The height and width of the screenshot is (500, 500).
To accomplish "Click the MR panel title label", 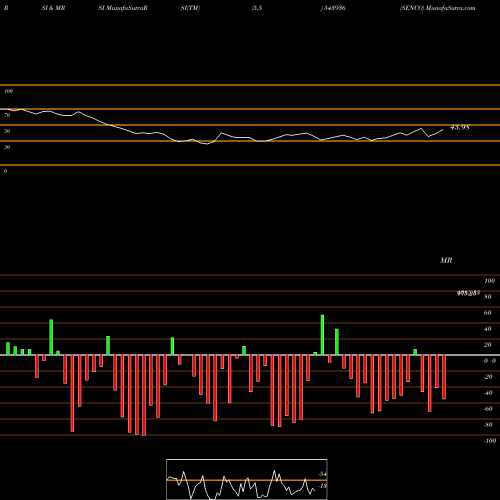I will (x=446, y=260).
